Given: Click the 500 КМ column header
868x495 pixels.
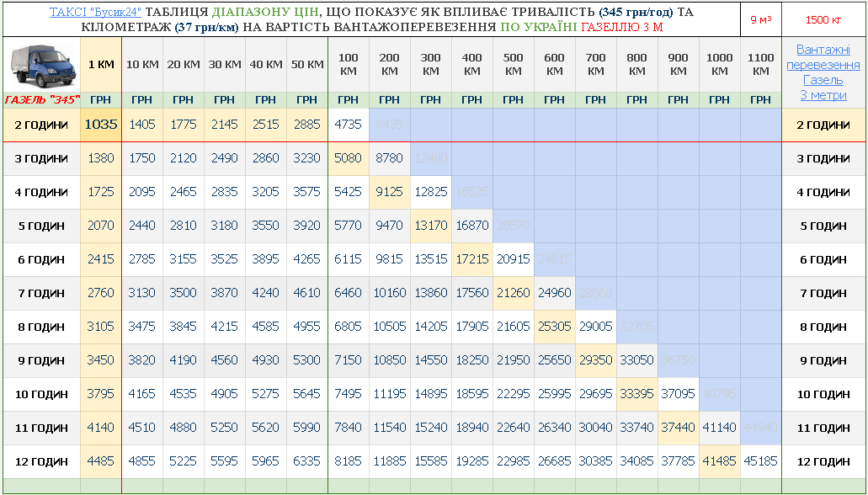Looking at the screenshot, I should 513,65.
